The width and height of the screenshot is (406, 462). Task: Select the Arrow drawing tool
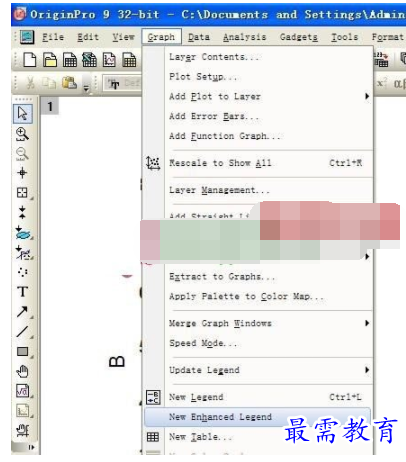pos(22,312)
